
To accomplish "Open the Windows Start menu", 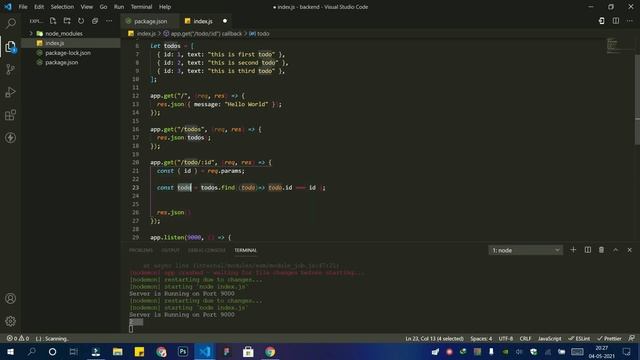I will pos(10,351).
